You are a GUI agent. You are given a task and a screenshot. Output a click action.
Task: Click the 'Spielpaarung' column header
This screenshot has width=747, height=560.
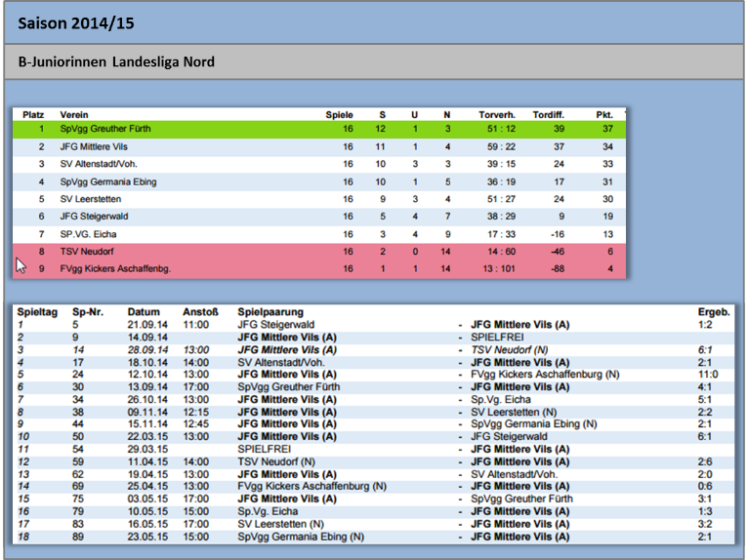tap(270, 312)
